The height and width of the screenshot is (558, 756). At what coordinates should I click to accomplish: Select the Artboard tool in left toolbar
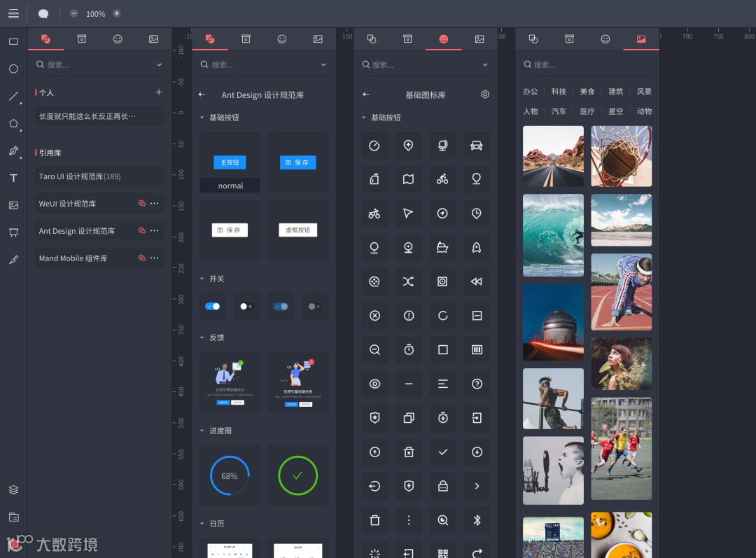point(13,232)
